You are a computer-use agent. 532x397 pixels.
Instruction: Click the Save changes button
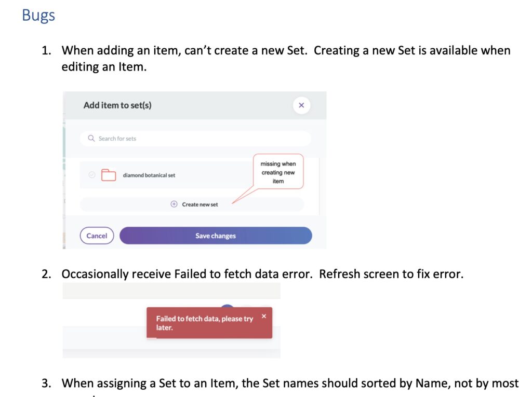pos(216,236)
